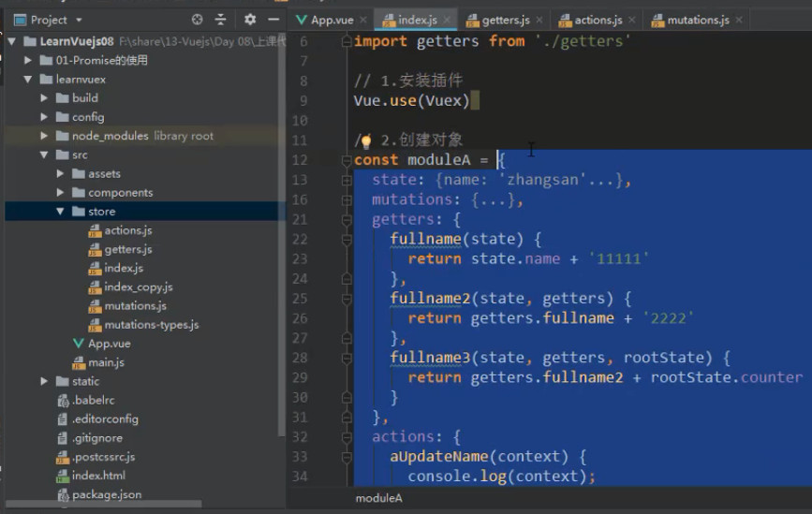Open mutations.js in the project tree
The height and width of the screenshot is (514, 812).
(x=135, y=306)
